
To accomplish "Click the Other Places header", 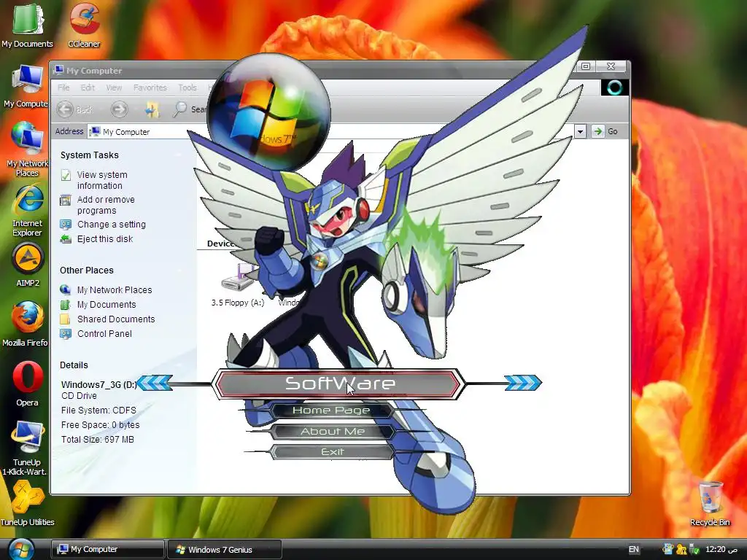I will [x=87, y=271].
